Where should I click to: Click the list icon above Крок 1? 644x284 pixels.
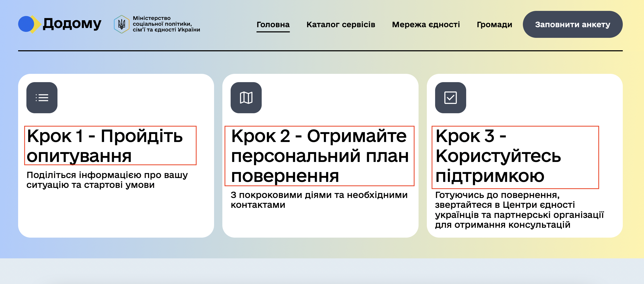click(42, 98)
